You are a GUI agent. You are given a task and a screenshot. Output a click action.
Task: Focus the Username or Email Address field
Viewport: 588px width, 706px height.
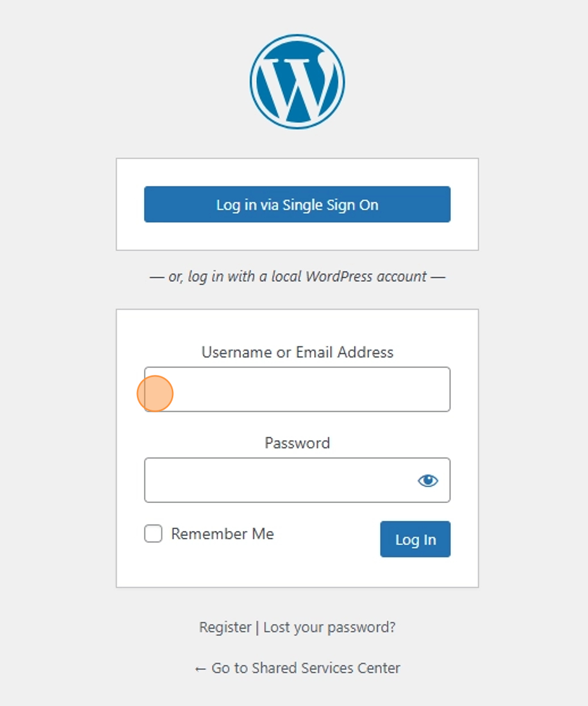pos(297,389)
